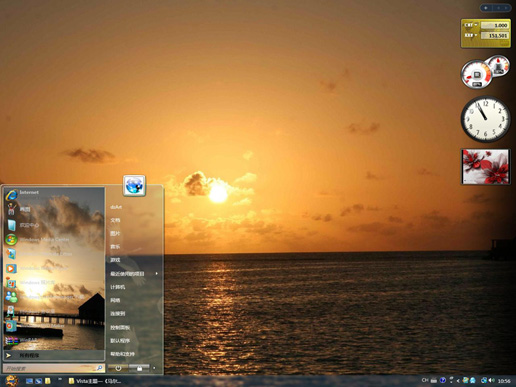Click user account picture in Start menu
The height and width of the screenshot is (387, 516).
click(x=134, y=185)
